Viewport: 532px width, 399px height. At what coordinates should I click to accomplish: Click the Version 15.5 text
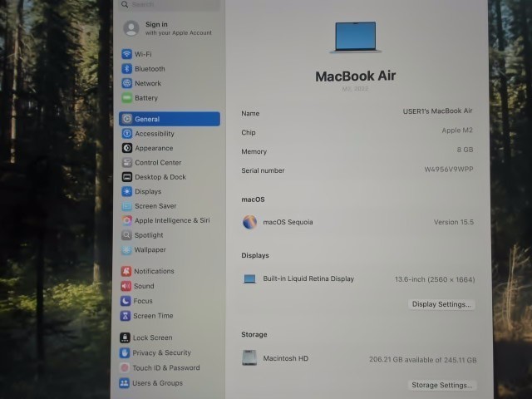coord(454,222)
